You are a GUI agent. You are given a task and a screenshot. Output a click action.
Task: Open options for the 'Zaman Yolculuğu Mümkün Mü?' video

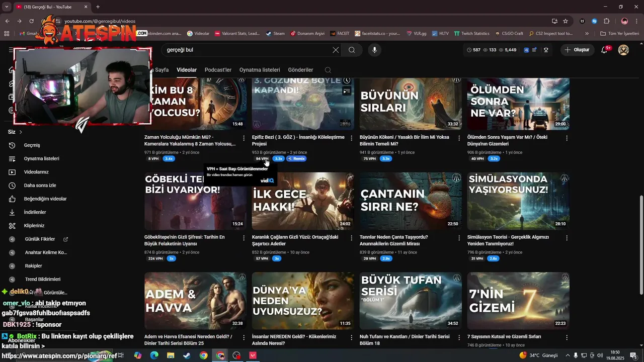pyautogui.click(x=244, y=138)
